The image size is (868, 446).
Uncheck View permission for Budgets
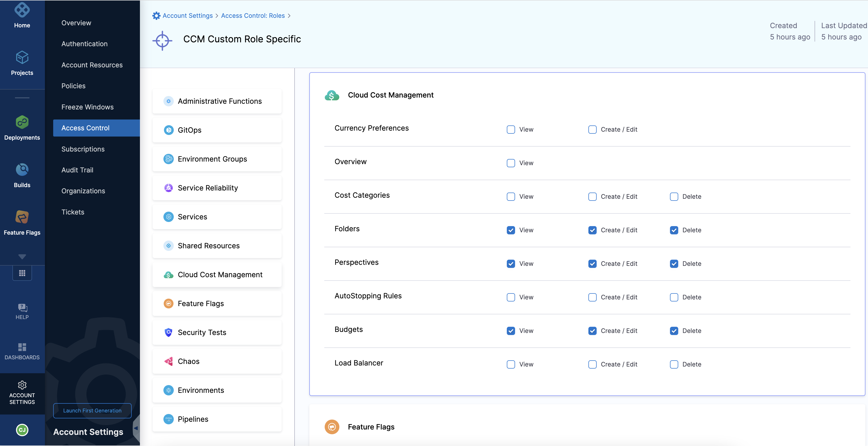coord(511,331)
